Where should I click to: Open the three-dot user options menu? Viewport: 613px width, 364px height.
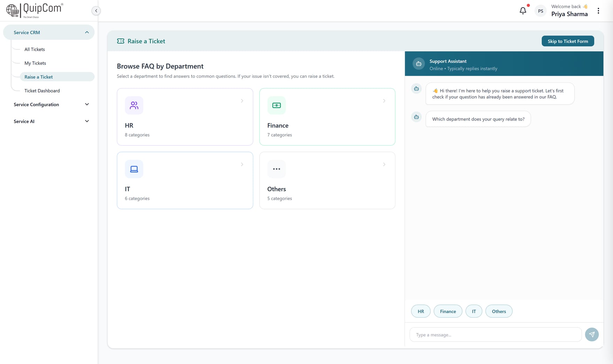coord(598,11)
